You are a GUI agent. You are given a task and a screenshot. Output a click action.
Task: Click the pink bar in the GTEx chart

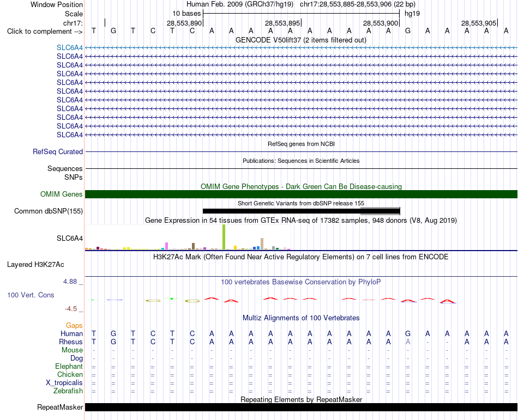[166, 246]
